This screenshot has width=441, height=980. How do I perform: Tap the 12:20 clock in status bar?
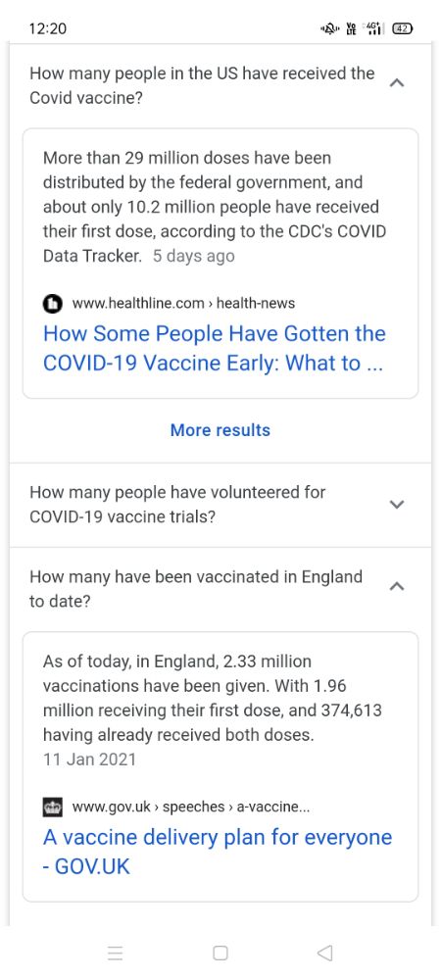point(47,28)
